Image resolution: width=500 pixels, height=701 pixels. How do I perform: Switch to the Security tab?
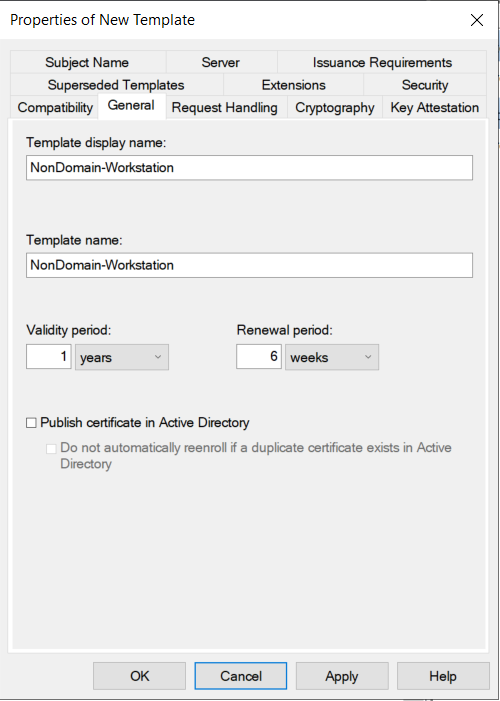(x=425, y=84)
